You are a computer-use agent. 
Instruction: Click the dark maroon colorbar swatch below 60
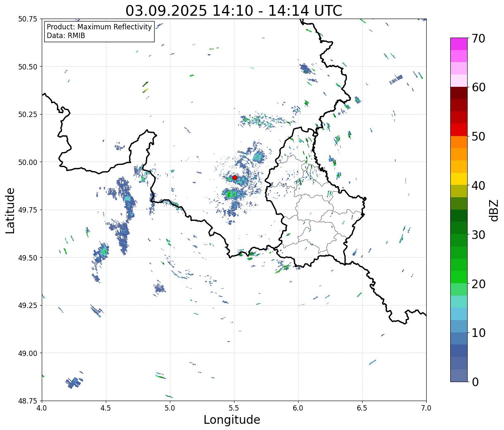click(459, 93)
